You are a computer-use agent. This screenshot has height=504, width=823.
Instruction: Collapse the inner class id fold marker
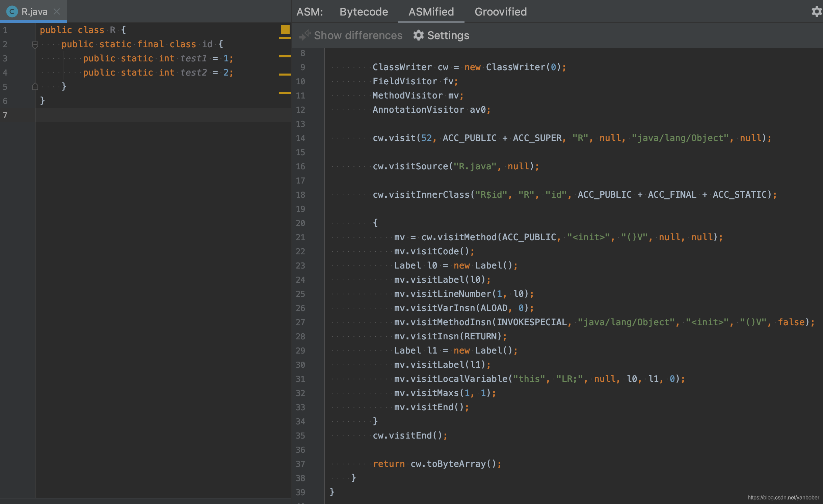click(x=35, y=44)
